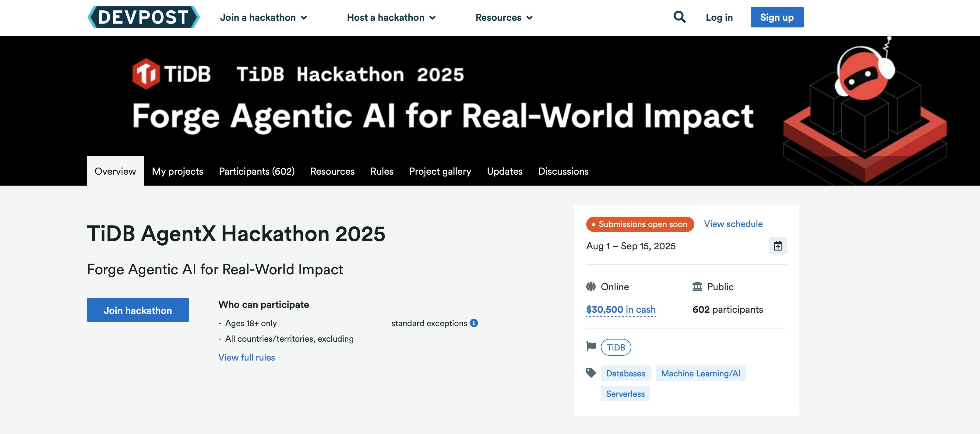The width and height of the screenshot is (980, 434).
Task: Follow the View full rules link
Action: click(246, 358)
